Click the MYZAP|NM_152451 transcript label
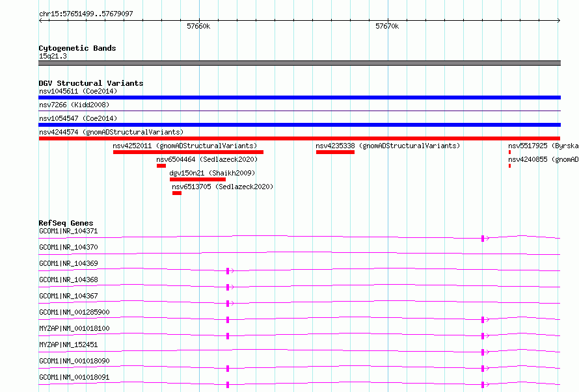Image resolution: width=579 pixels, height=392 pixels. (x=68, y=345)
